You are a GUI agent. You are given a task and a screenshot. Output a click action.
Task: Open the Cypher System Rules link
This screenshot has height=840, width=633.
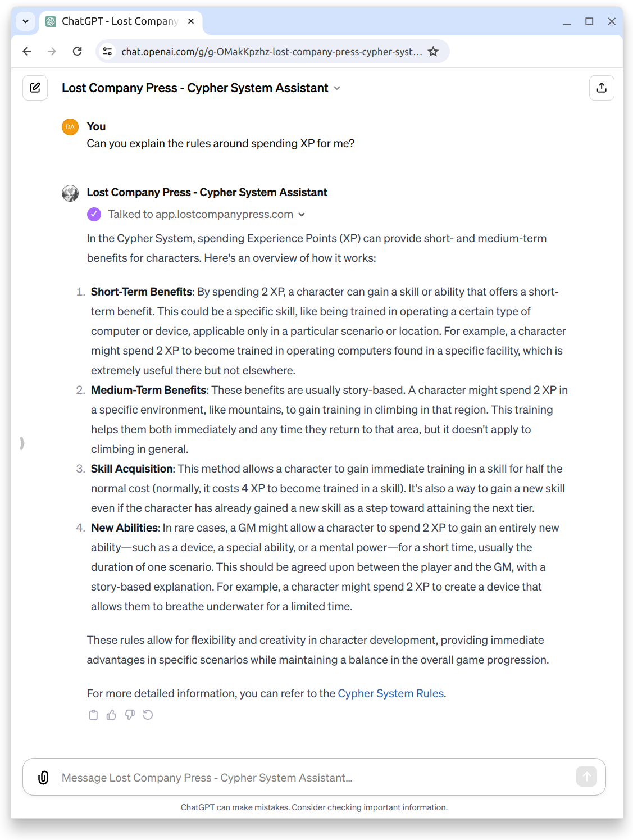click(390, 693)
